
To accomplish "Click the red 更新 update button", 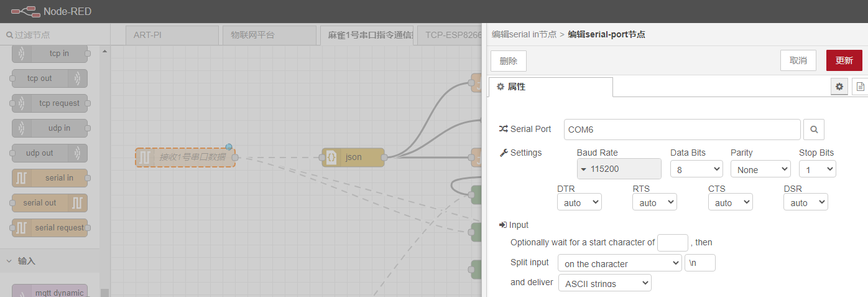I will [844, 60].
